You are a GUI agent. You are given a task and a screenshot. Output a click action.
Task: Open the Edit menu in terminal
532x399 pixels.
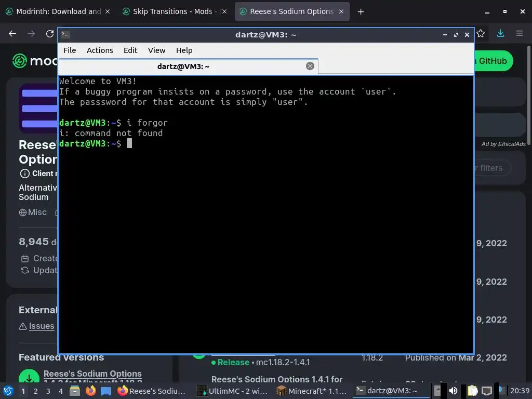130,50
